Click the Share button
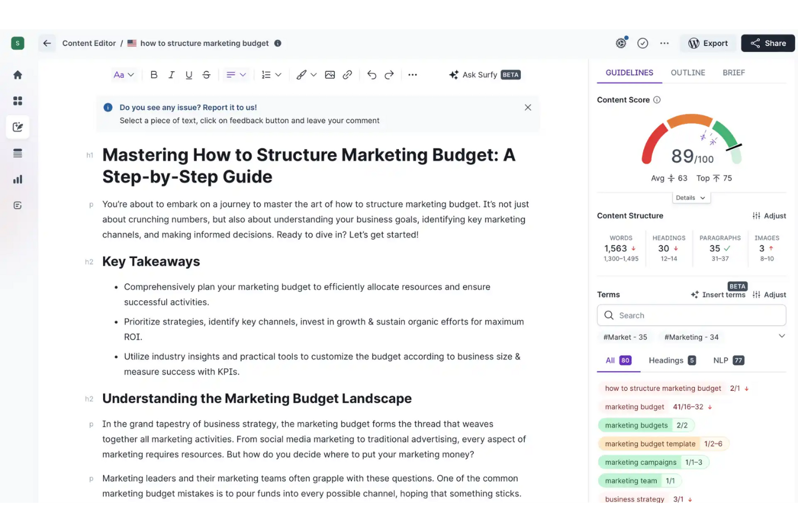The width and height of the screenshot is (798, 532). [767, 43]
